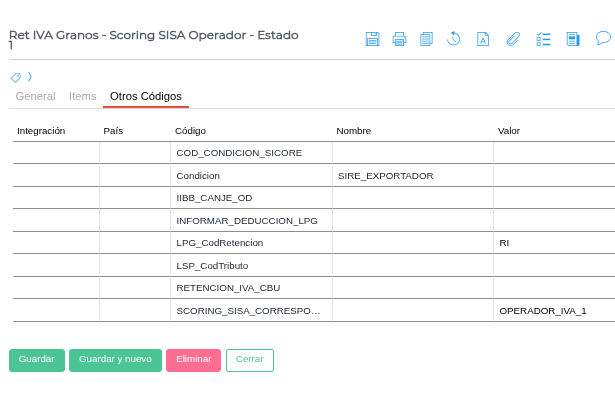615x407 pixels.
Task: Open the history clock icon
Action: (x=453, y=39)
